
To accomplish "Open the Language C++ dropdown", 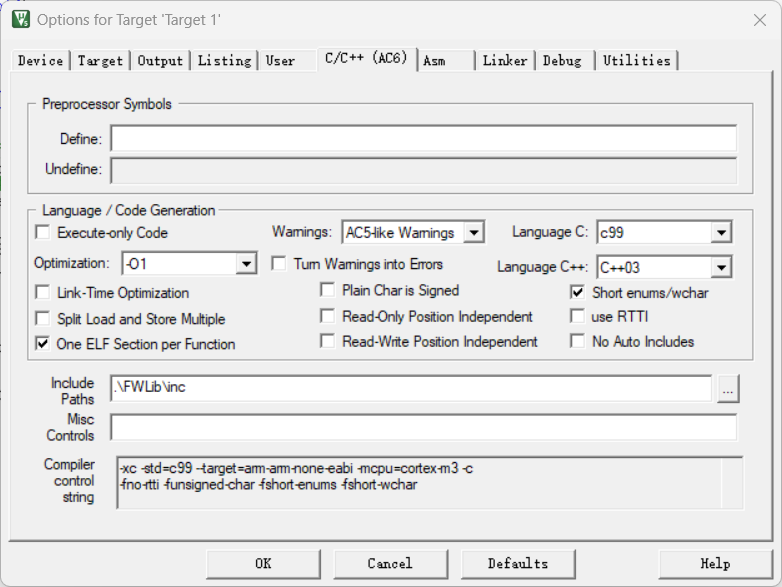I will point(721,268).
